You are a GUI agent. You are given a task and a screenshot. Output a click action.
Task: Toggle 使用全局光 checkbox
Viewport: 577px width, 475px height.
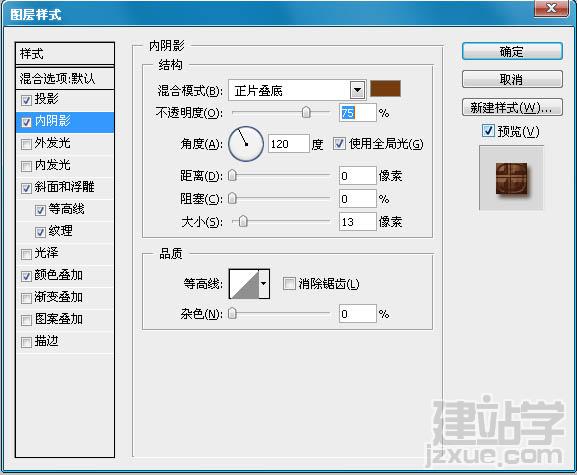point(339,143)
